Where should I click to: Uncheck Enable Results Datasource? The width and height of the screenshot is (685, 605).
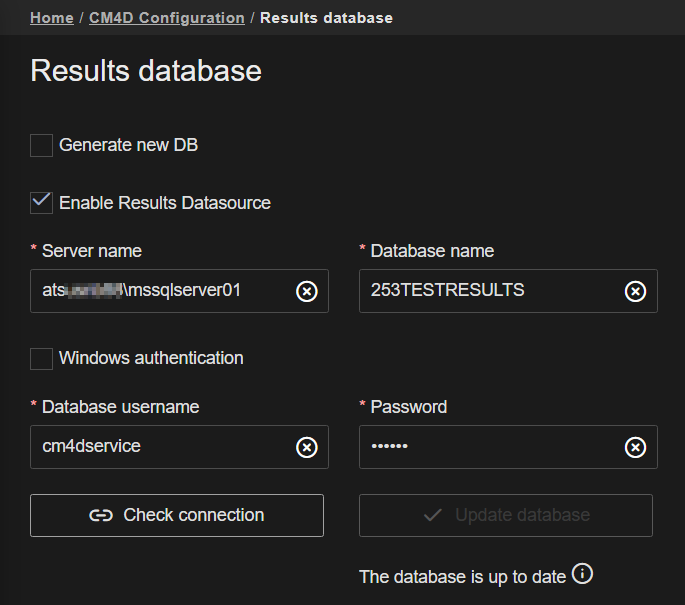pyautogui.click(x=41, y=202)
